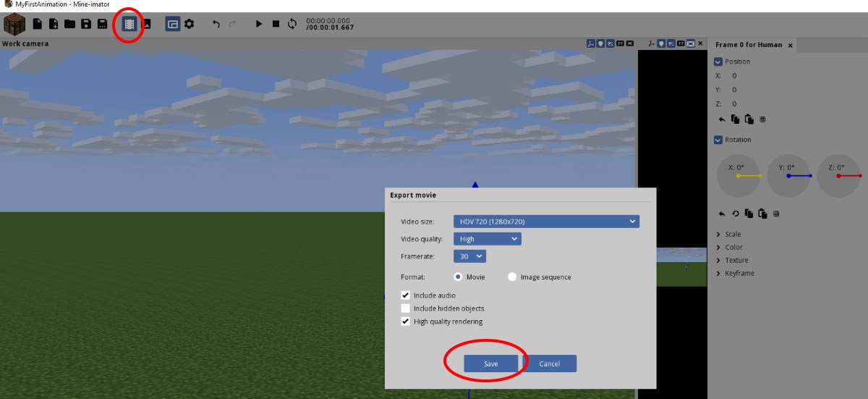Click the Export movie film strip icon
The width and height of the screenshot is (868, 399).
129,24
